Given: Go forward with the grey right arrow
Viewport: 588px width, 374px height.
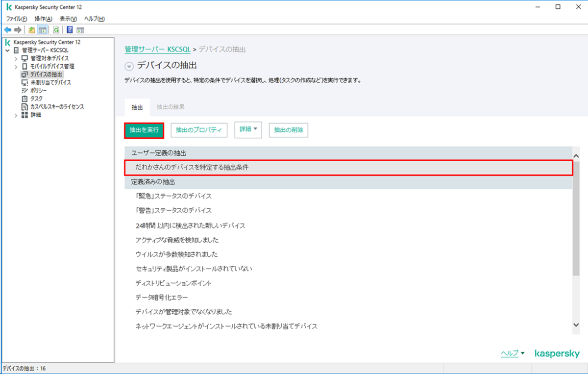Looking at the screenshot, I should click(x=18, y=30).
